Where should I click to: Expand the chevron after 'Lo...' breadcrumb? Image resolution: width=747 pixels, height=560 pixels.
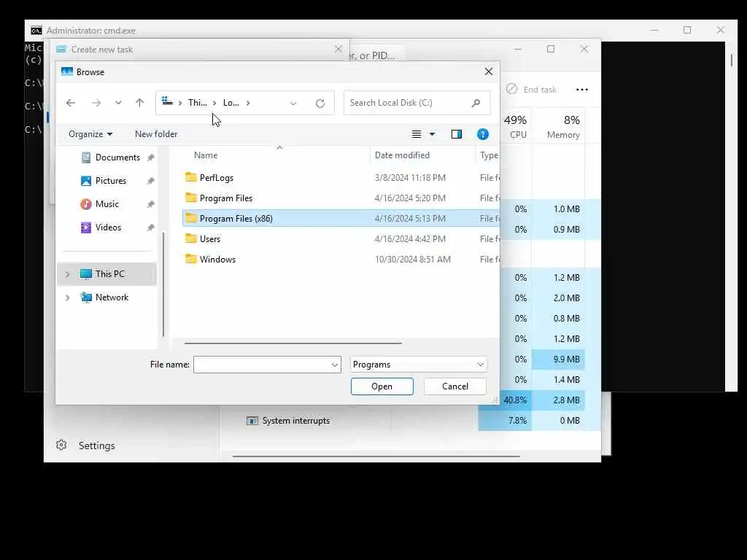click(248, 103)
